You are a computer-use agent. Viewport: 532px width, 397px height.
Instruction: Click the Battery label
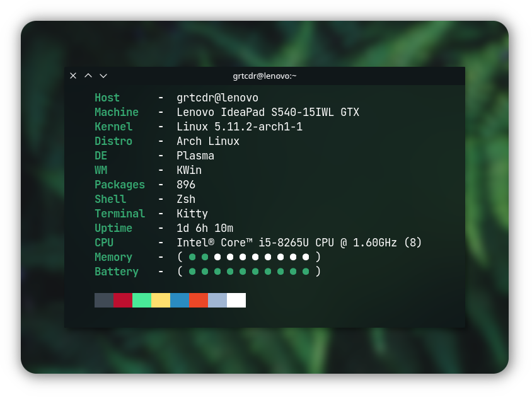click(117, 272)
